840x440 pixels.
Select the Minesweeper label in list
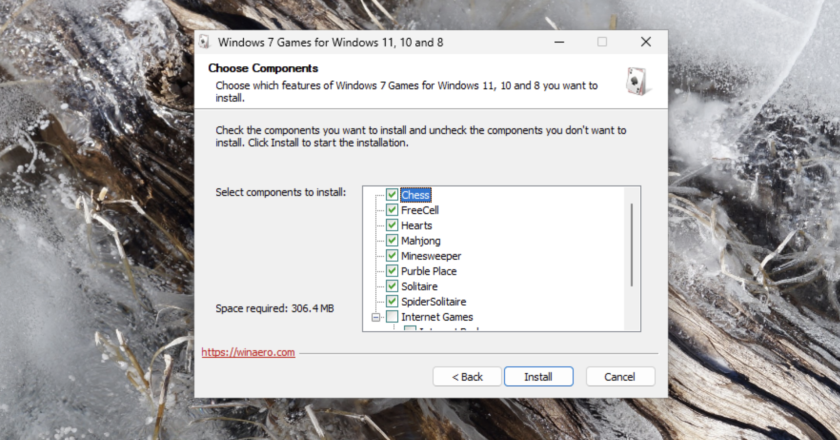431,256
